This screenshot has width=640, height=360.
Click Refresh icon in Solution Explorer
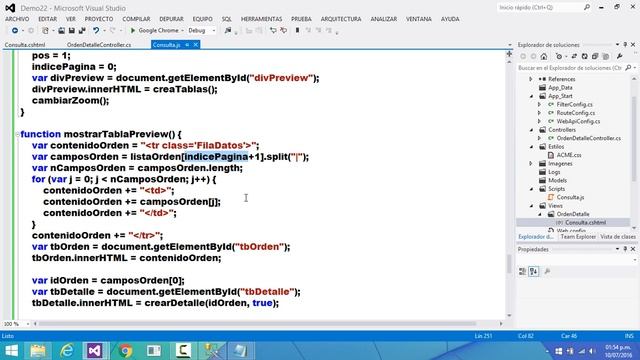pos(584,56)
